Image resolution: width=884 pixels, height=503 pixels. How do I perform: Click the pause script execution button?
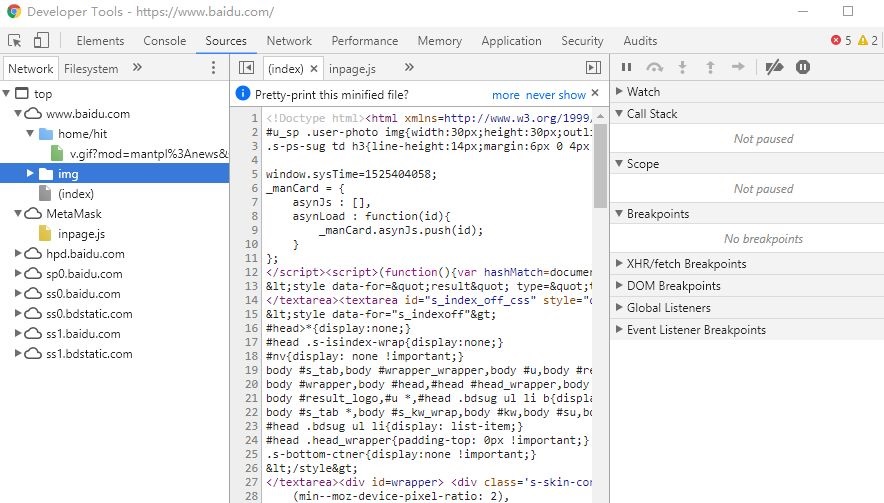click(627, 67)
